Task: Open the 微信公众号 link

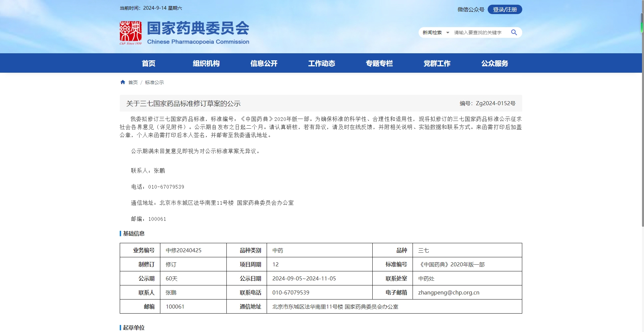Action: pyautogui.click(x=471, y=10)
